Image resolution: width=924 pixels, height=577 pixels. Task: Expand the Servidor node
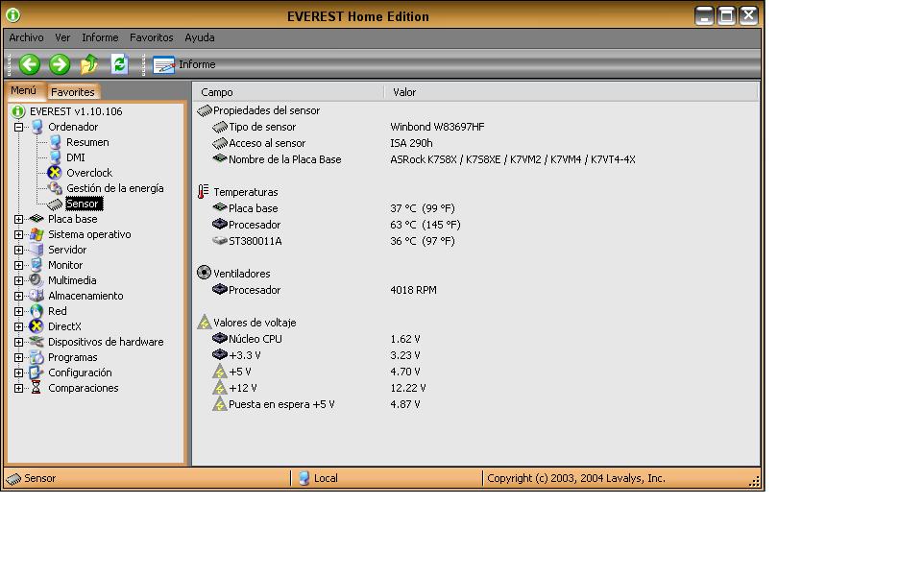pos(19,250)
